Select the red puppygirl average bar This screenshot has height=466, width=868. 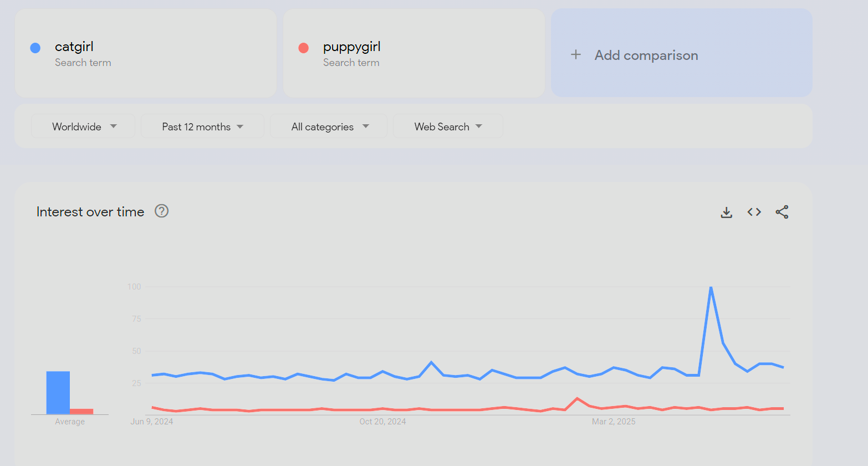pos(81,412)
